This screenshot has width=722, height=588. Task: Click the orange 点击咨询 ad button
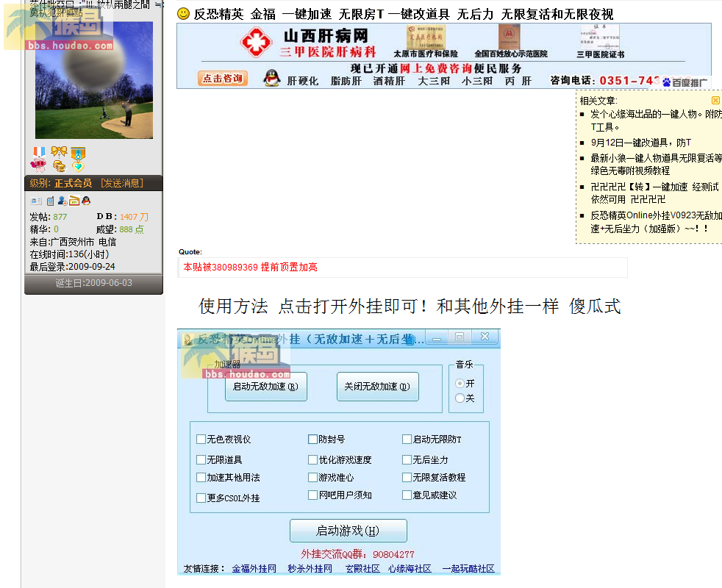[x=223, y=78]
